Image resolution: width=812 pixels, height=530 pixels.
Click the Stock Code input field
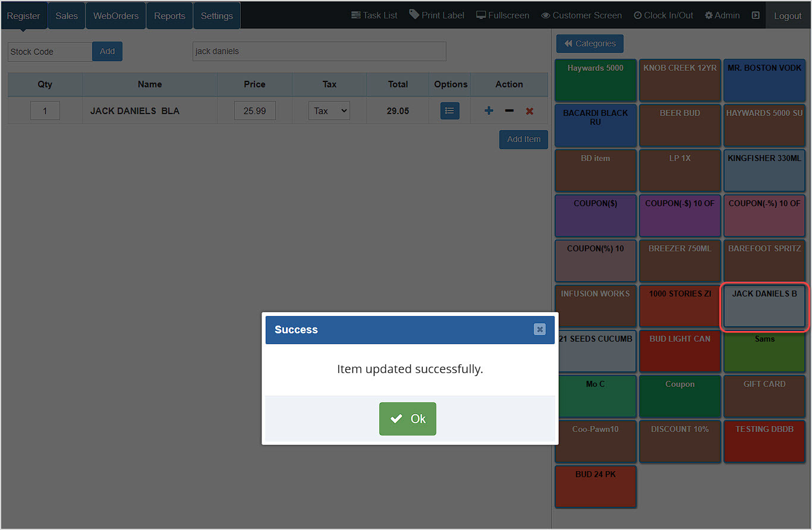point(49,52)
